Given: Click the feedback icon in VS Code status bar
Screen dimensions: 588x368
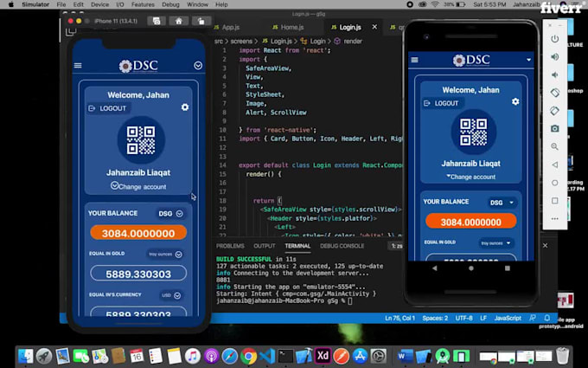Looking at the screenshot, I should (533, 318).
